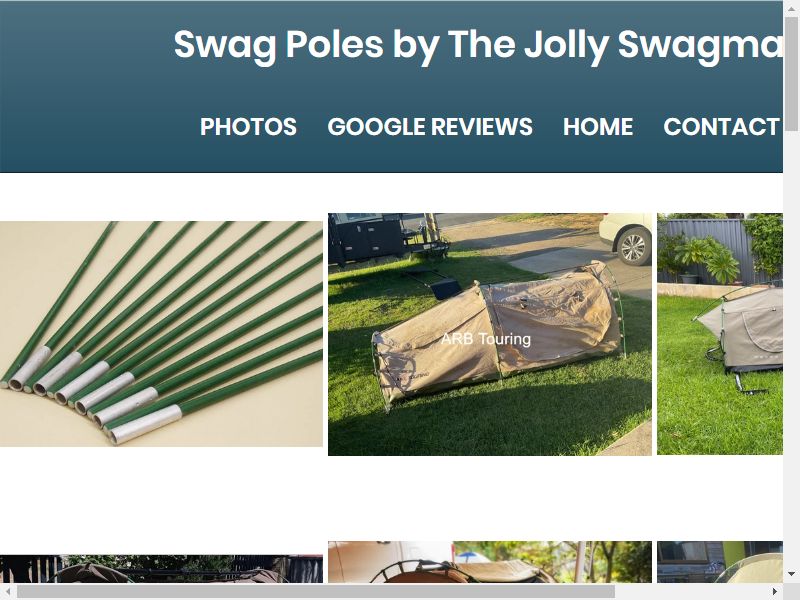800x600 pixels.
Task: Click the vertical scrollbar thumb
Action: [791, 74]
